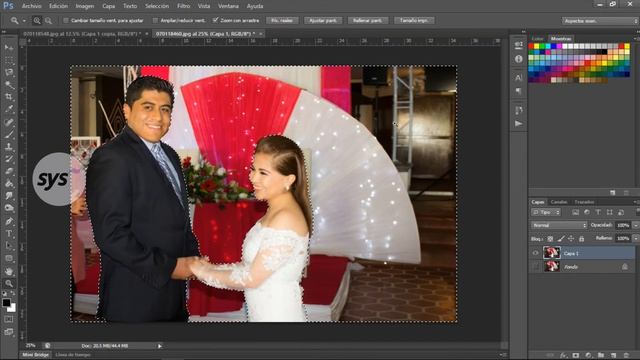Switch to the 070118548.jpg document tab
Screen dimensions: 640x360
[x=82, y=34]
